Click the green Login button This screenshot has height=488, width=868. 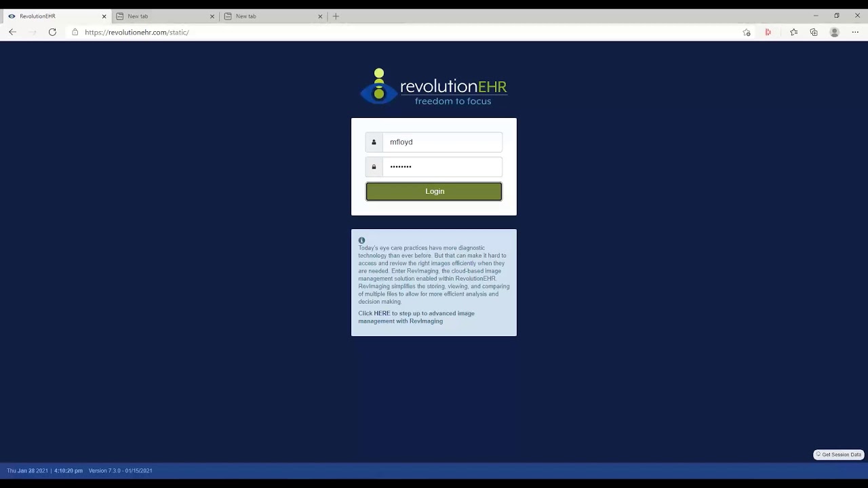(434, 191)
